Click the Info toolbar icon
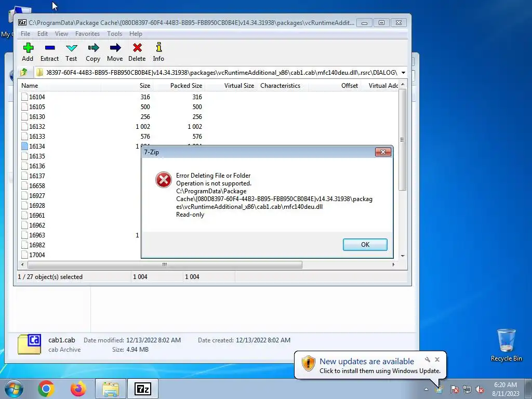This screenshot has width=532, height=399. coord(158,52)
